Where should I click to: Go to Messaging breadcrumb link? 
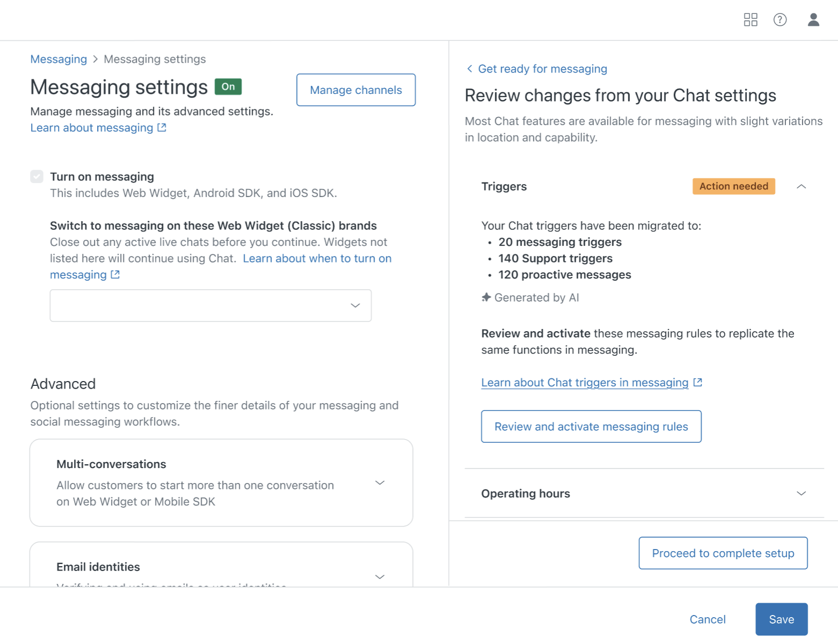coord(58,59)
